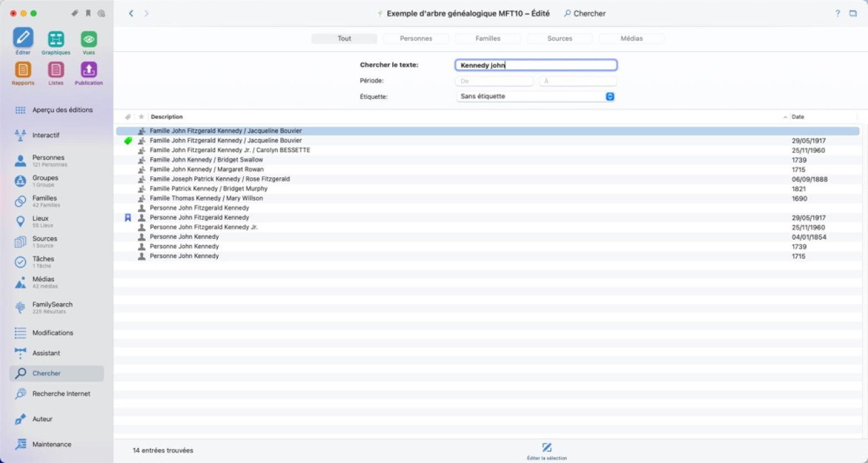Open the Graphiques mode icon

[x=55, y=39]
